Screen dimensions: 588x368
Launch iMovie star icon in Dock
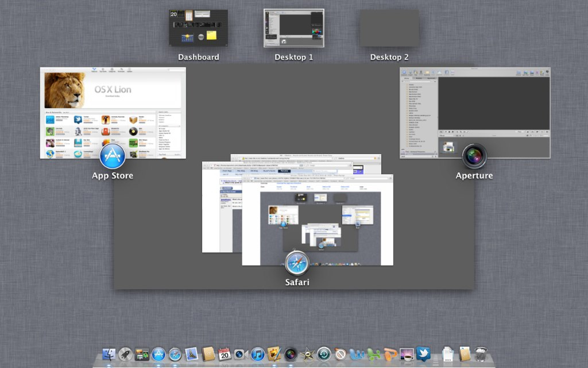[307, 354]
